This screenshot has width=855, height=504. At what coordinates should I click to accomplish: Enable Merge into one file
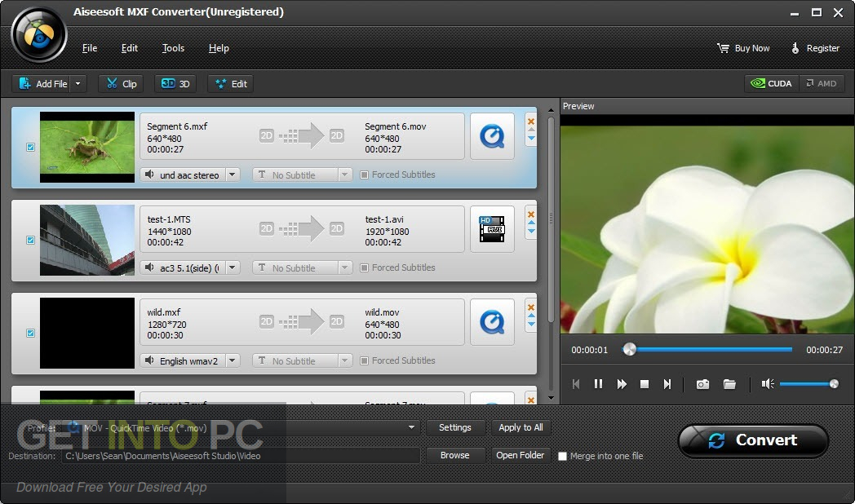563,456
